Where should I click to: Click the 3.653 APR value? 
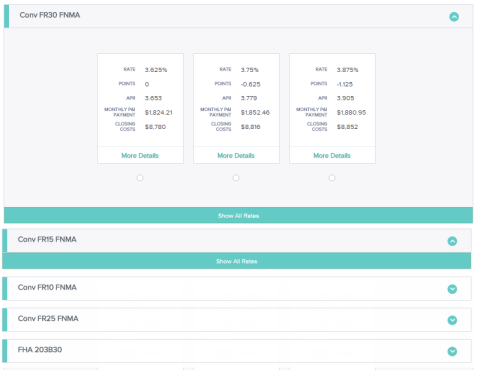point(153,98)
